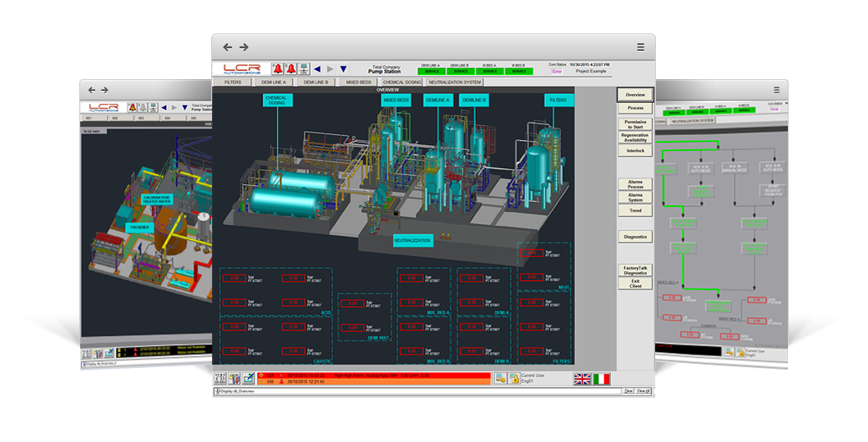868x442 pixels.
Task: Click the blue left arrow previous-display icon
Action: click(317, 69)
